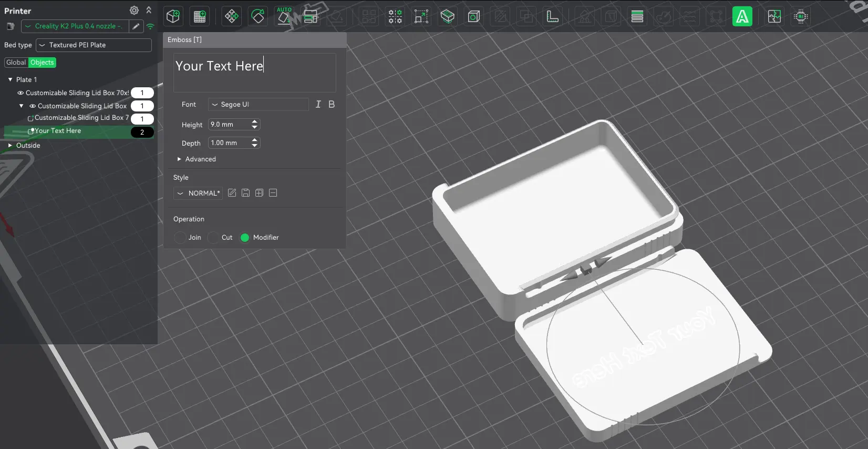Select the Customizable Sliding Lid Box 7 part

81,118
